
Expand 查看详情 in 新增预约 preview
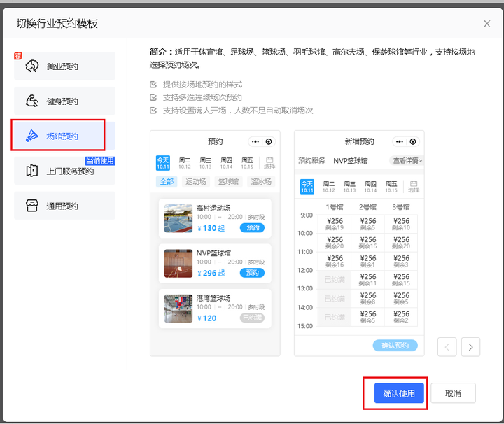407,160
